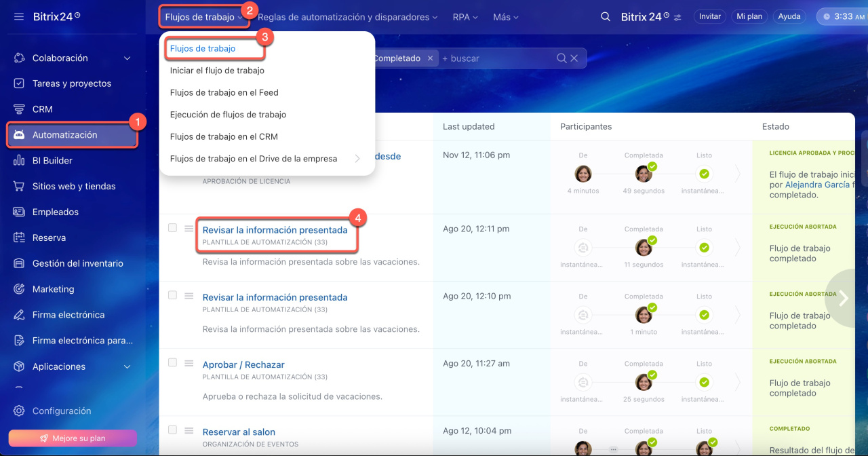Click the hamburger menu icon beside Bitrix24
Viewport: 868px width, 456px height.
(x=19, y=16)
